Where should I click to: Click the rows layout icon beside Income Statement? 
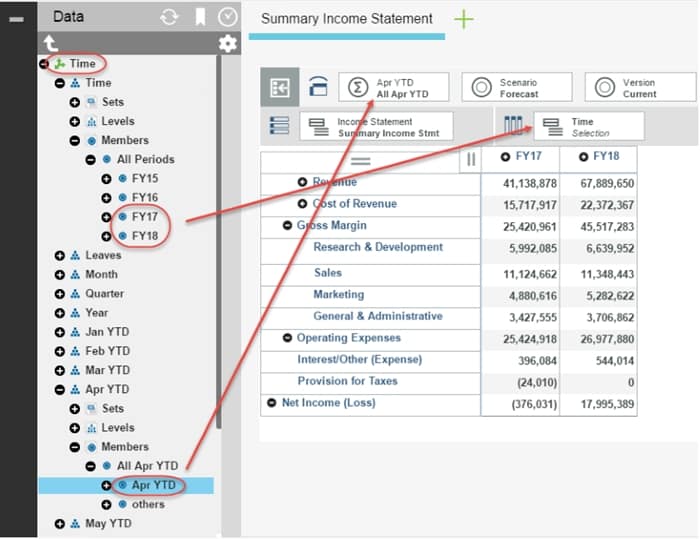[280, 126]
